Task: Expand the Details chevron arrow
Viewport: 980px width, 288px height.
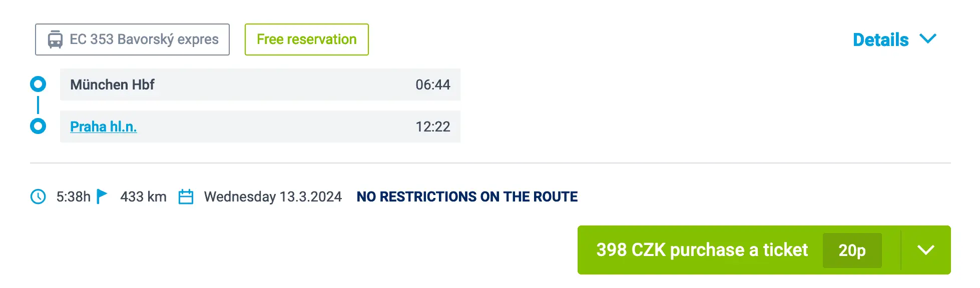Action: coord(928,39)
